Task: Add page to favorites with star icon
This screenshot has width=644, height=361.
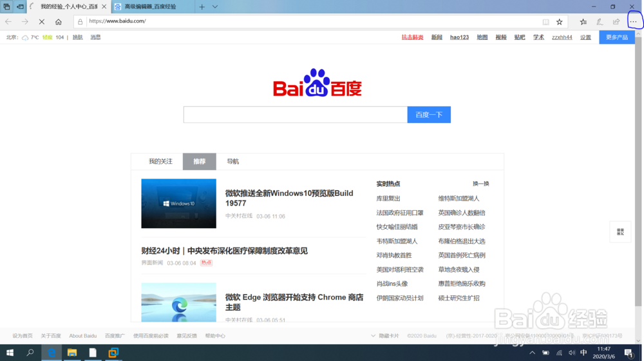Action: pyautogui.click(x=560, y=22)
